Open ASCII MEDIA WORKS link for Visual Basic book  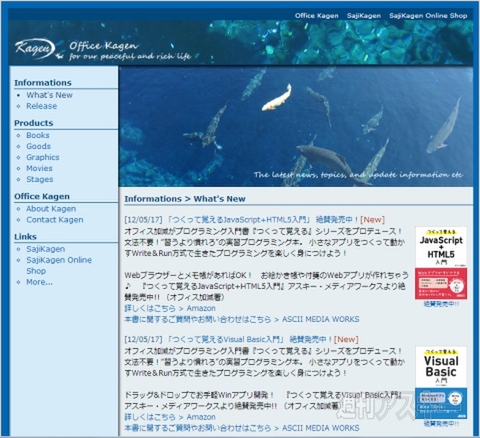tap(242, 428)
